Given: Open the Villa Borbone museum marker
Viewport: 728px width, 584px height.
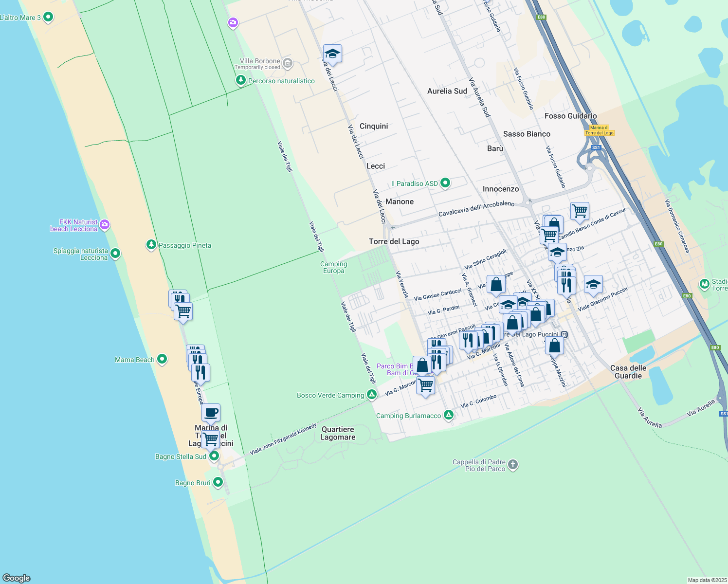Looking at the screenshot, I should (288, 63).
